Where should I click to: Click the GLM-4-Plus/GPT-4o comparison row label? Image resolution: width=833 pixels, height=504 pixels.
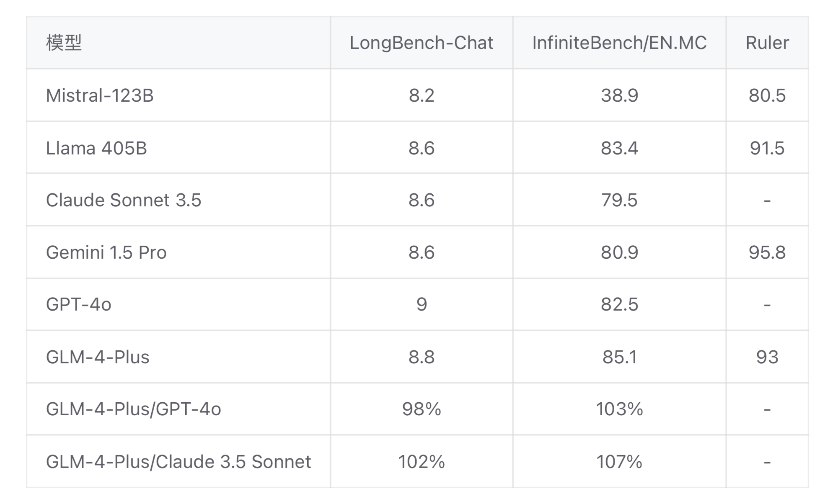pos(133,409)
